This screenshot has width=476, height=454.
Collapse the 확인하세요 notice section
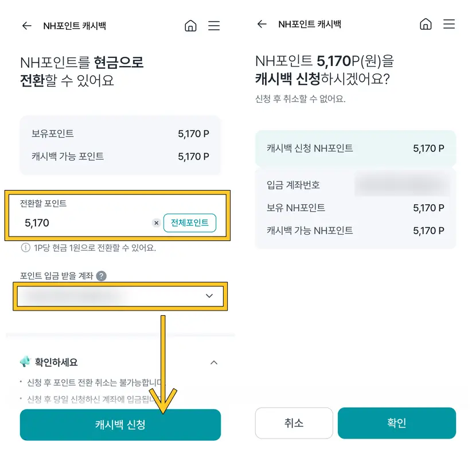coord(214,363)
